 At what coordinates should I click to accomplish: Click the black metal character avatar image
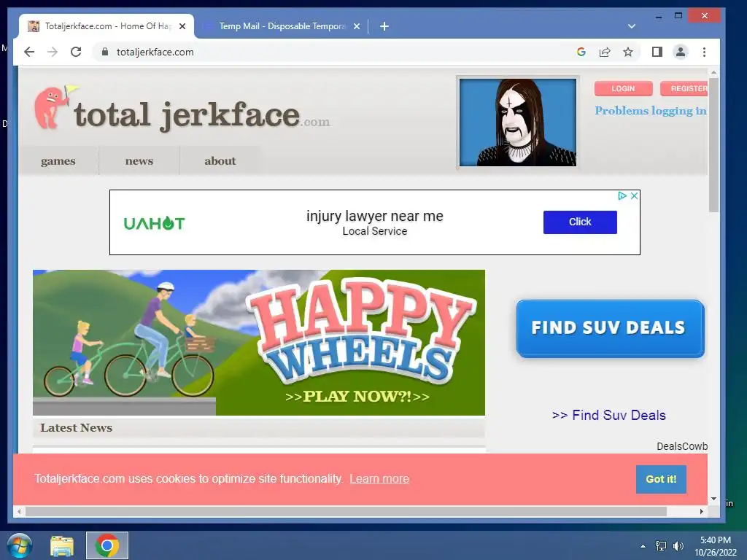coord(518,122)
